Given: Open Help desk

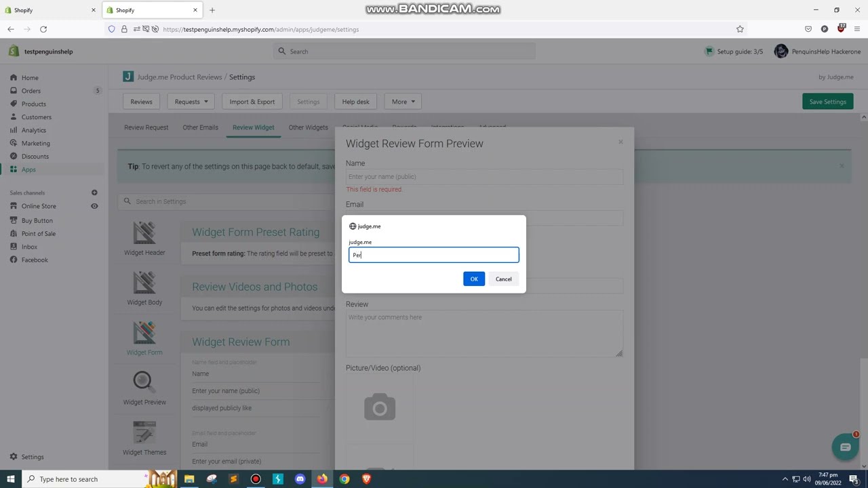Looking at the screenshot, I should pyautogui.click(x=355, y=102).
